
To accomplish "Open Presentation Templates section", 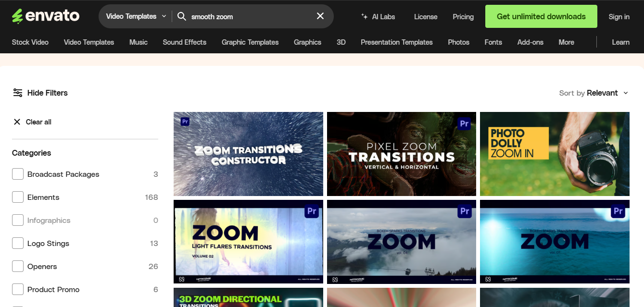I will [x=397, y=42].
